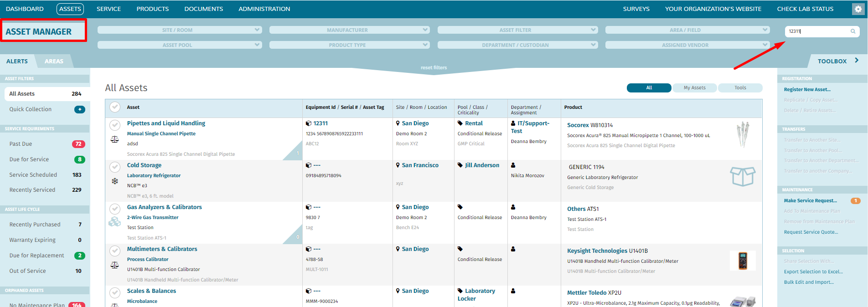Click the tag icon beside Jill Anderson
The image size is (868, 307).
pyautogui.click(x=460, y=165)
